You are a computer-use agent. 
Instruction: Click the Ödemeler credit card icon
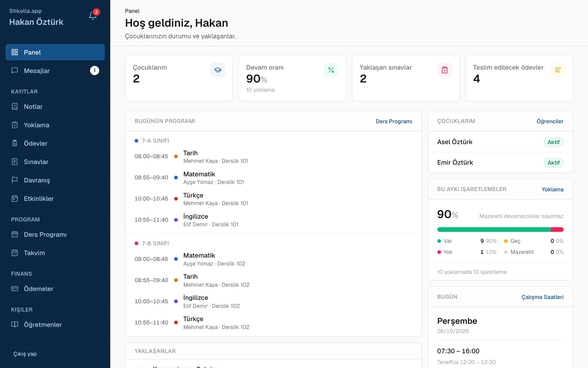tap(15, 289)
